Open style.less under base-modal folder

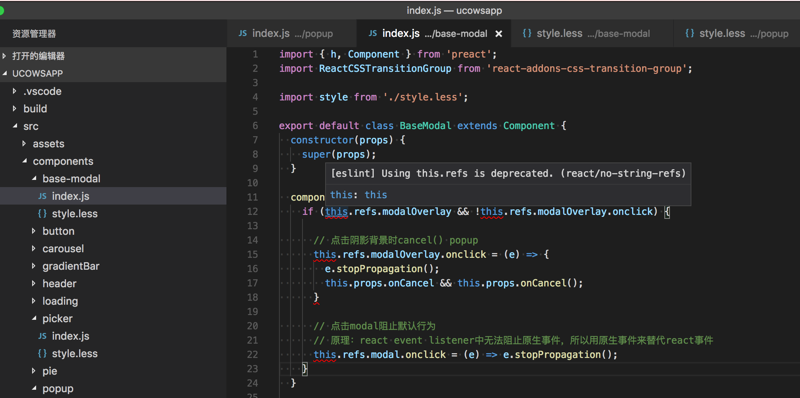click(x=113, y=214)
